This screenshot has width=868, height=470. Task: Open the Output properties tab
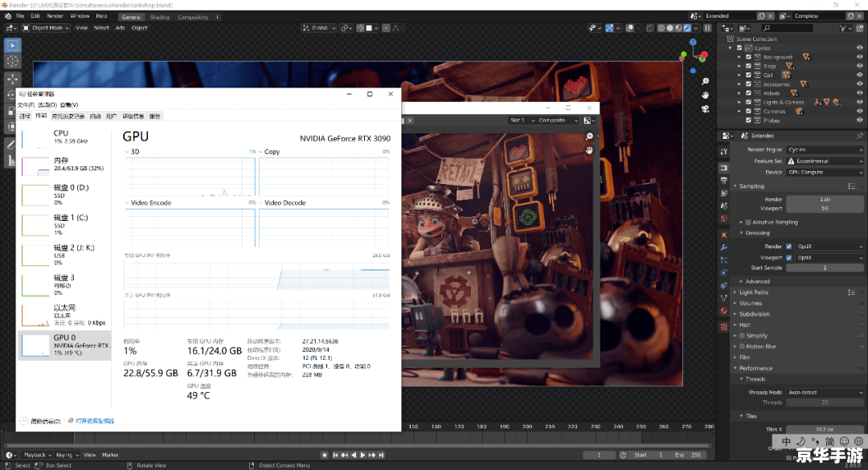coord(724,181)
